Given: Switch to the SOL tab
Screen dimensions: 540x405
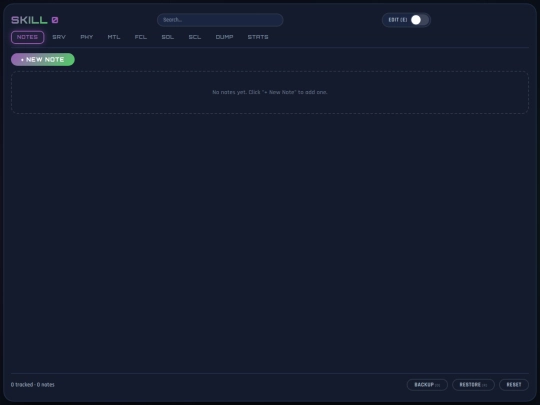Looking at the screenshot, I should (x=168, y=37).
